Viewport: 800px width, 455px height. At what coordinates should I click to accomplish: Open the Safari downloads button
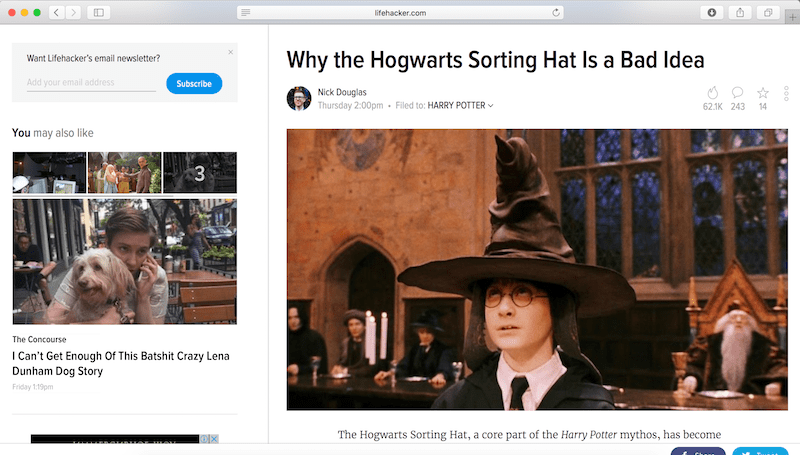712,12
